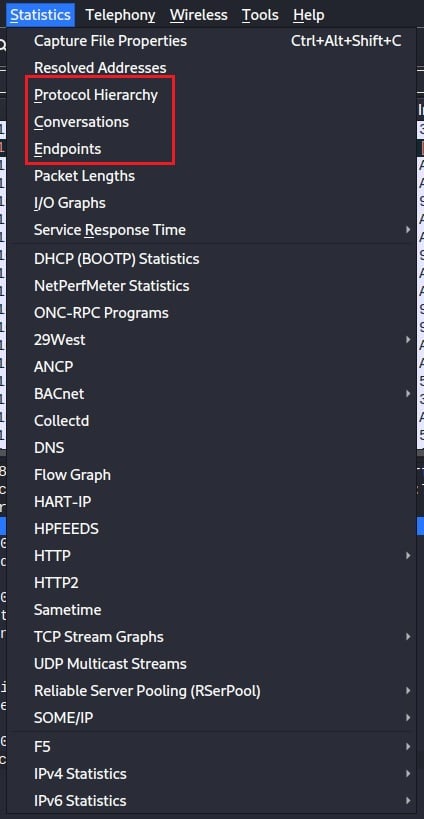Open the Flow Graph
Image resolution: width=424 pixels, height=819 pixels.
click(211, 475)
